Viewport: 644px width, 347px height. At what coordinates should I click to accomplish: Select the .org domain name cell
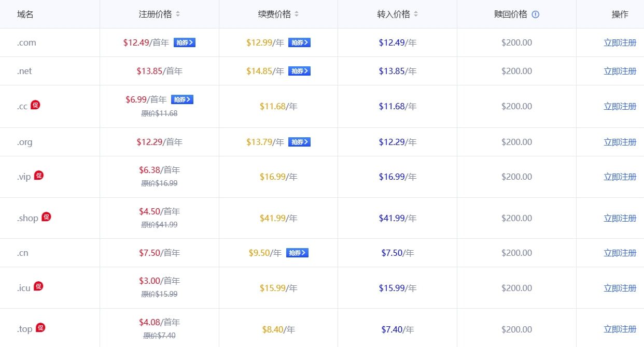tap(24, 142)
